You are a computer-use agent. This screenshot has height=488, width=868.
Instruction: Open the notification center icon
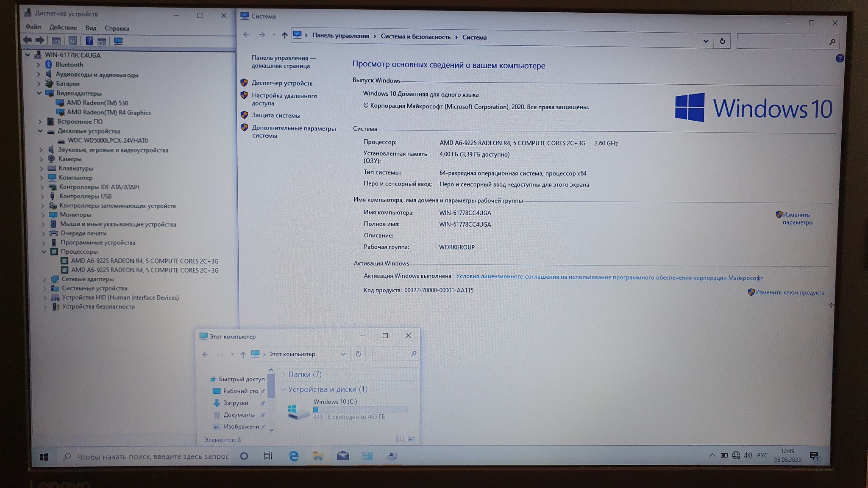point(814,456)
